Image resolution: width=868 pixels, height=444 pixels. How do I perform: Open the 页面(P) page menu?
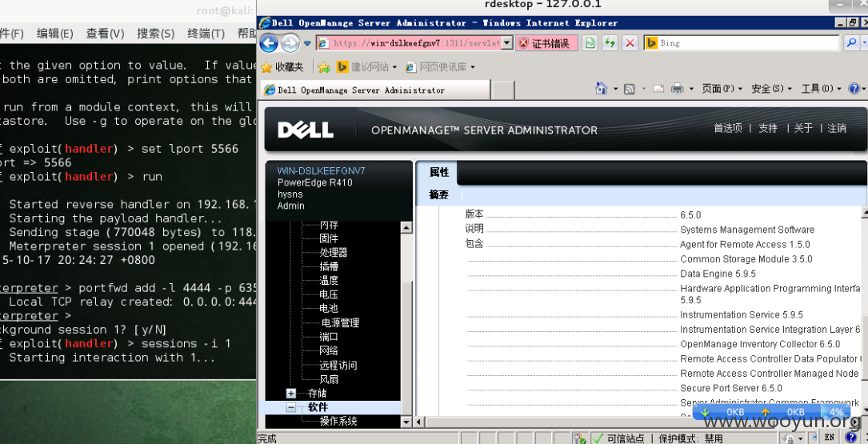pyautogui.click(x=722, y=89)
